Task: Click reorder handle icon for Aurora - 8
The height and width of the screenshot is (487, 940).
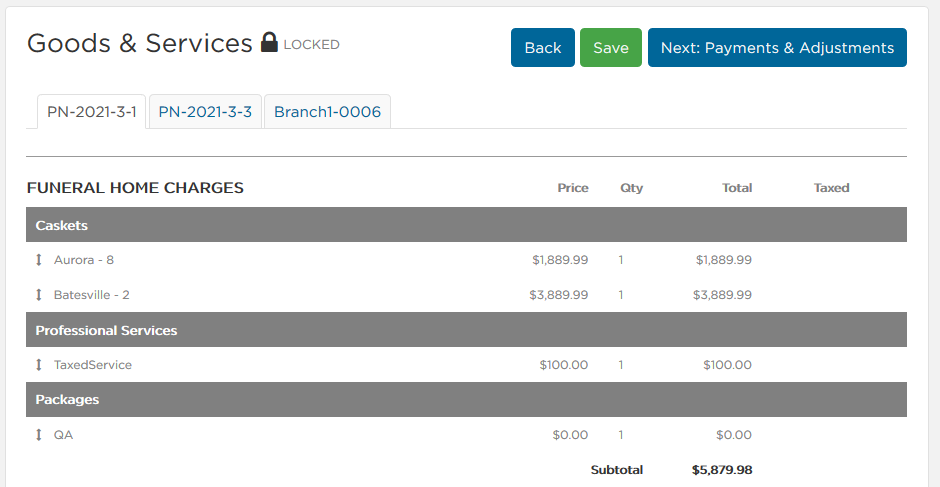Action: point(39,260)
